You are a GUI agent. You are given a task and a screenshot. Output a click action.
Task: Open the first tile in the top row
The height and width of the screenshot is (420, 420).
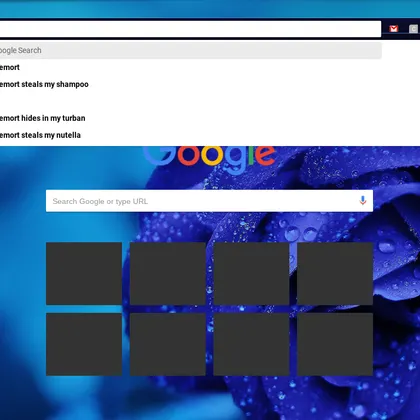[84, 274]
